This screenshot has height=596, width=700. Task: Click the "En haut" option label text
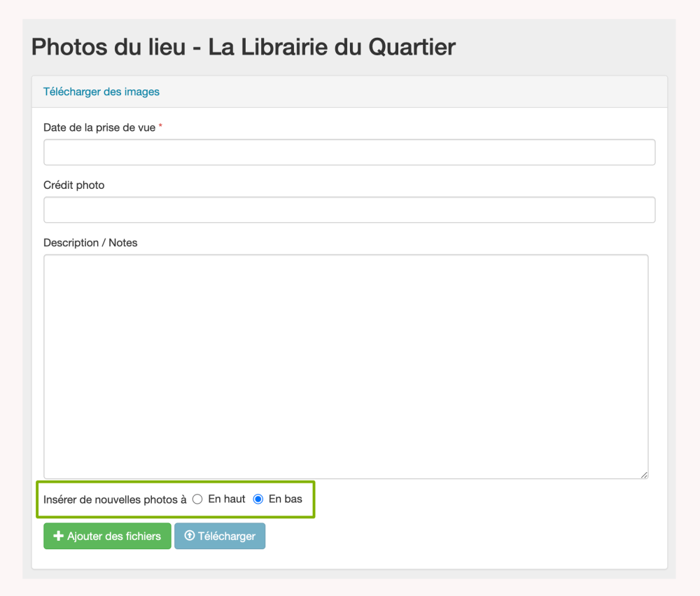pos(227,499)
